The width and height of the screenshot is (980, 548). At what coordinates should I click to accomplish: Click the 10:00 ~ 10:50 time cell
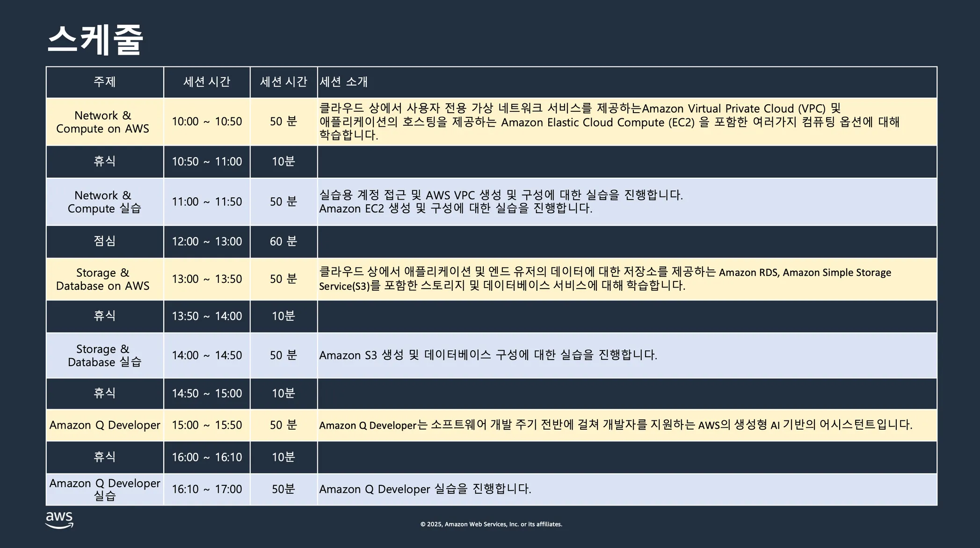click(207, 122)
